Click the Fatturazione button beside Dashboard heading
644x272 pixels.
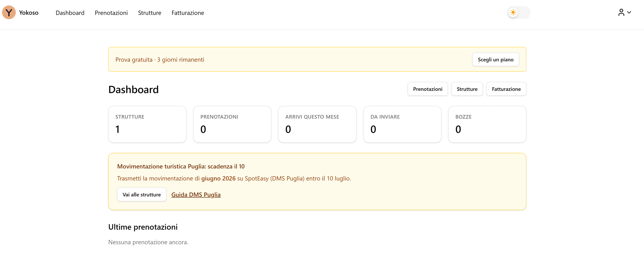(506, 89)
